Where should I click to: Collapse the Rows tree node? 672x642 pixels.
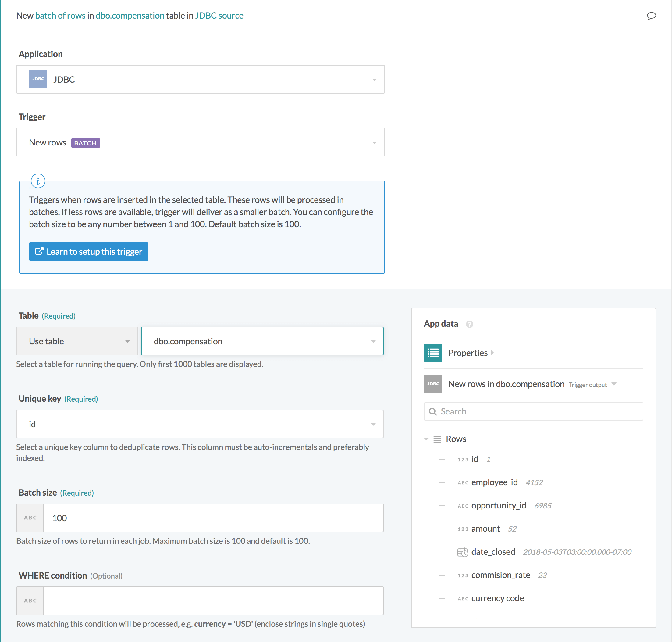[x=426, y=439]
